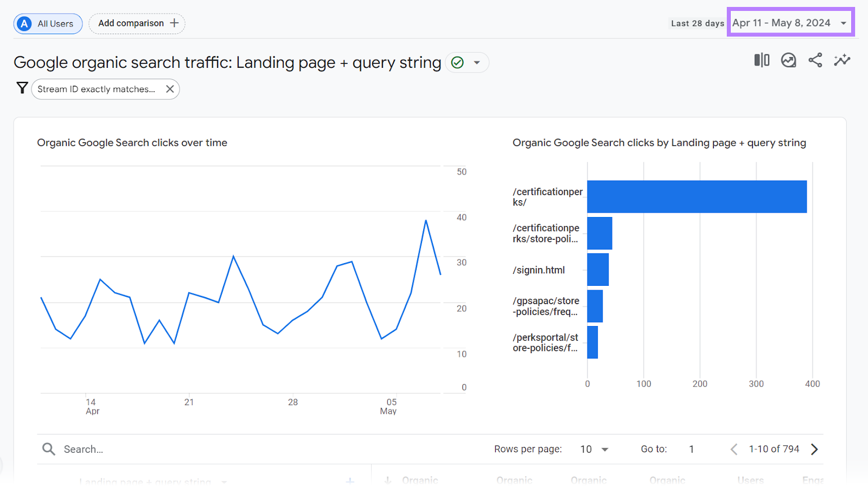Screen dimensions: 868x486
Task: Click the Stream ID exactly matches filter
Action: [97, 89]
